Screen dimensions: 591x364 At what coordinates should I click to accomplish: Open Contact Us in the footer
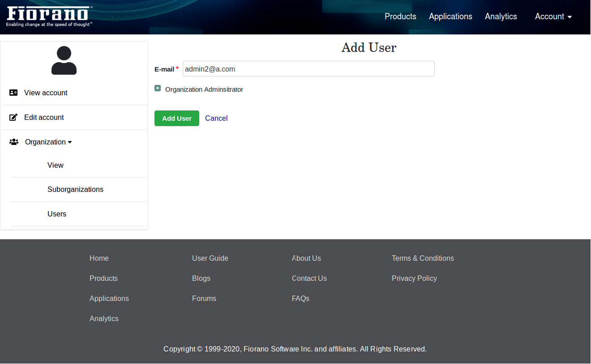click(309, 278)
